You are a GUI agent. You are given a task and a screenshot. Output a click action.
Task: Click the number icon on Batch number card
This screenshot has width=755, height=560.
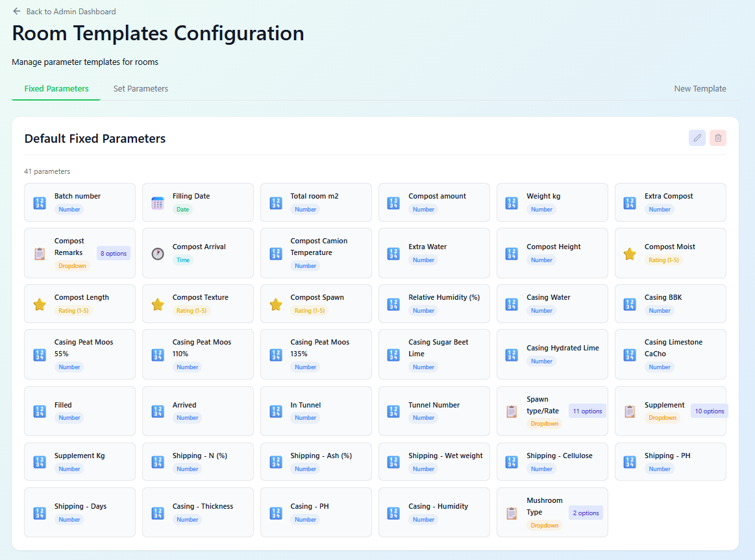pyautogui.click(x=40, y=203)
